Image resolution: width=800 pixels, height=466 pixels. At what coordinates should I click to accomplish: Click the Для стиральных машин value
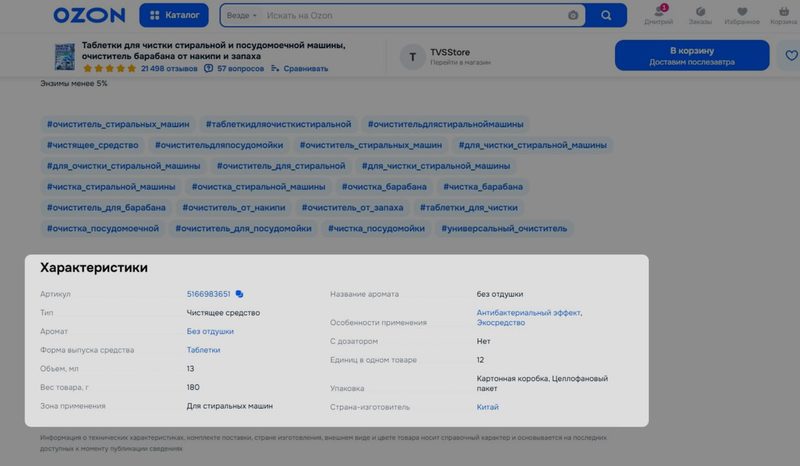click(230, 406)
